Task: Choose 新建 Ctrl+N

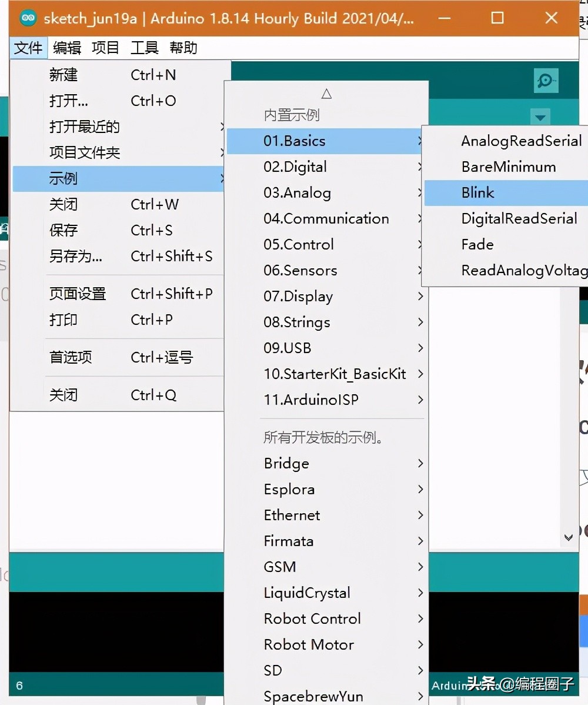Action: (x=118, y=75)
